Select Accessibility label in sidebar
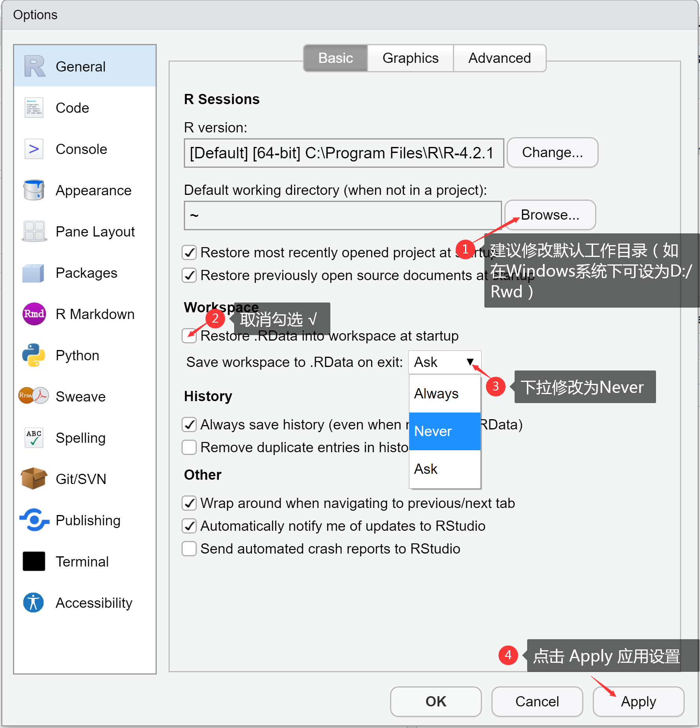Screen dimensions: 700x728 coord(94,603)
